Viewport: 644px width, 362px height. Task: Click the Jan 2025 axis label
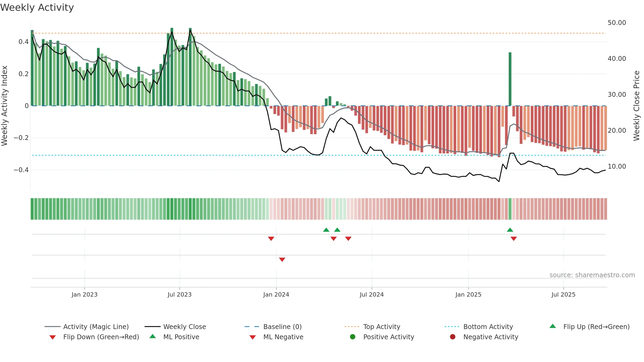click(x=468, y=295)
